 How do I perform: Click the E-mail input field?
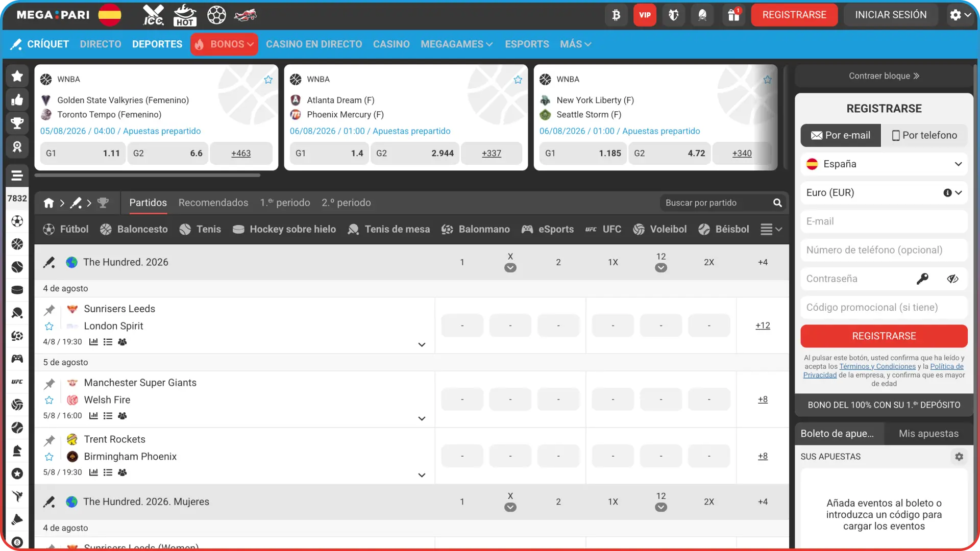[x=884, y=221]
